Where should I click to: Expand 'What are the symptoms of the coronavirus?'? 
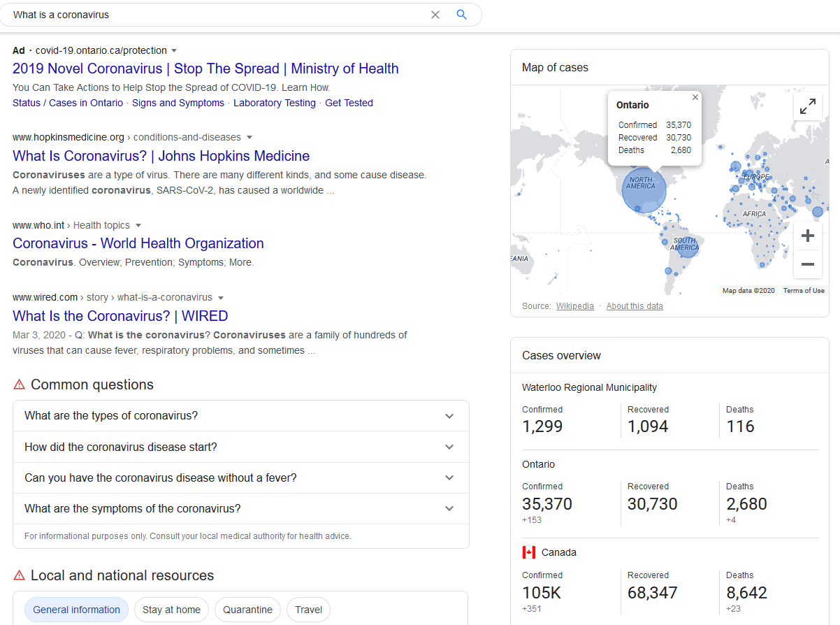pyautogui.click(x=241, y=509)
